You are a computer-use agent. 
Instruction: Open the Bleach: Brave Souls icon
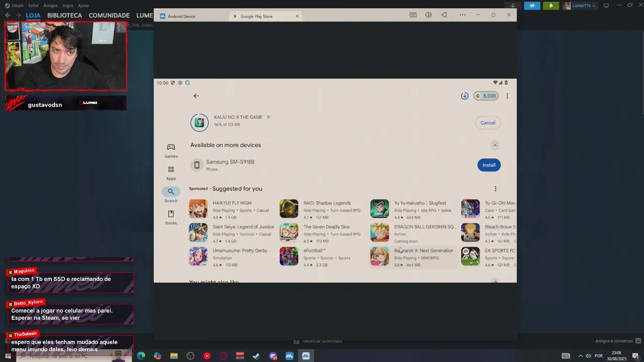tap(470, 232)
